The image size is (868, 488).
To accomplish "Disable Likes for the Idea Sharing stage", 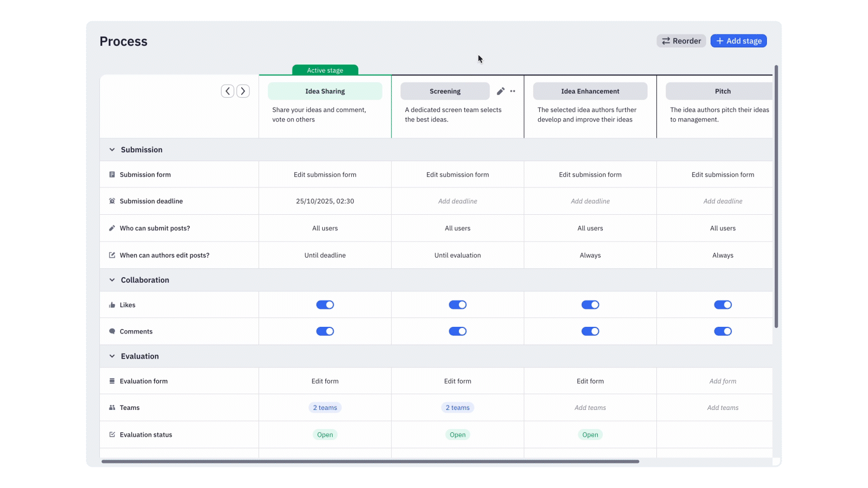I will (x=325, y=305).
